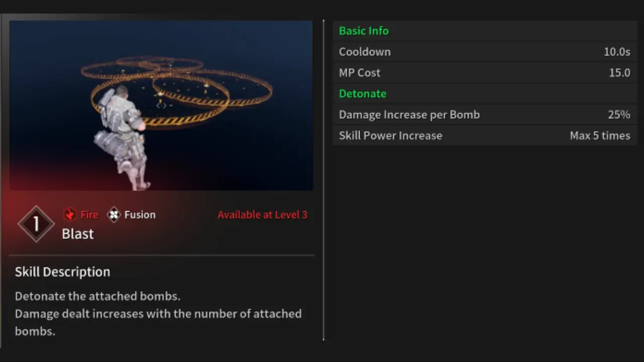
Task: Click the vertical divider between panels
Action: click(324, 181)
